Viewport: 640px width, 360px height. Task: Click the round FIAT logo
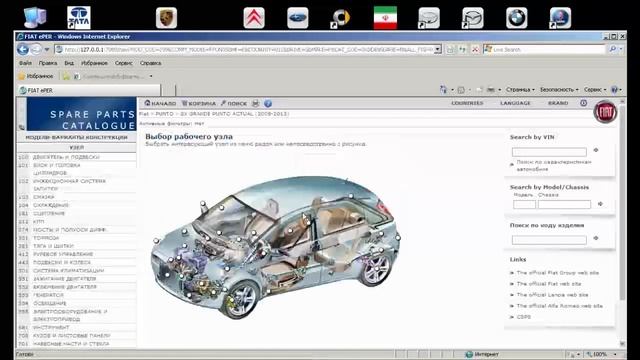(605, 111)
